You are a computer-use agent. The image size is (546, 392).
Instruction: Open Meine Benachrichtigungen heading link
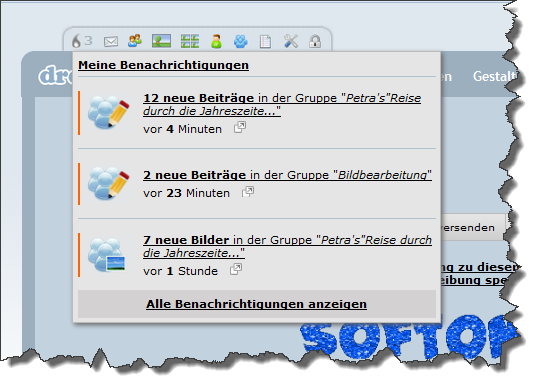(163, 65)
